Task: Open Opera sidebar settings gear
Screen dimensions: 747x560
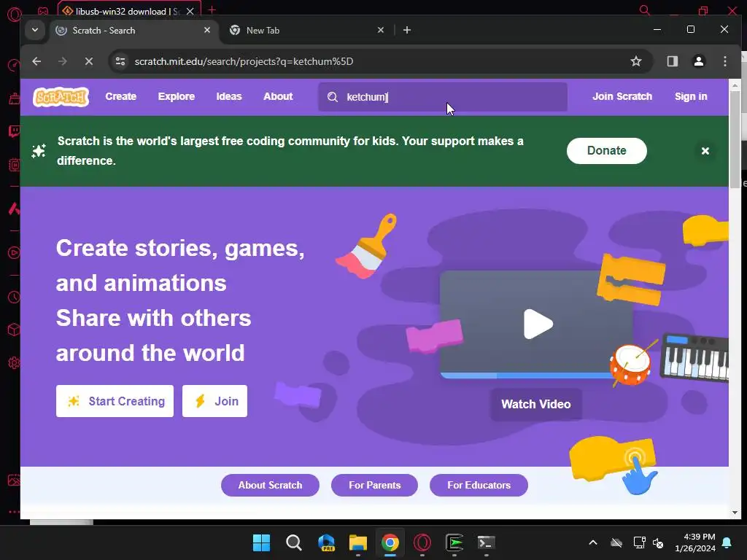Action: pos(14,362)
